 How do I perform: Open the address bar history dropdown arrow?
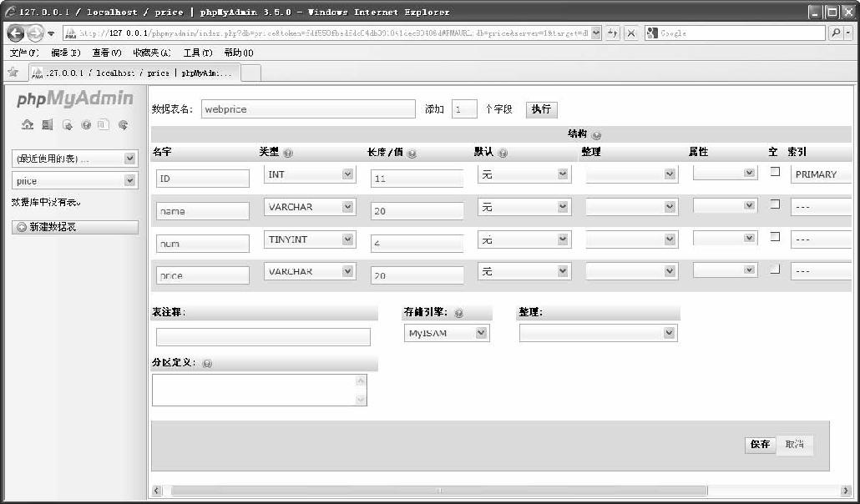point(596,33)
